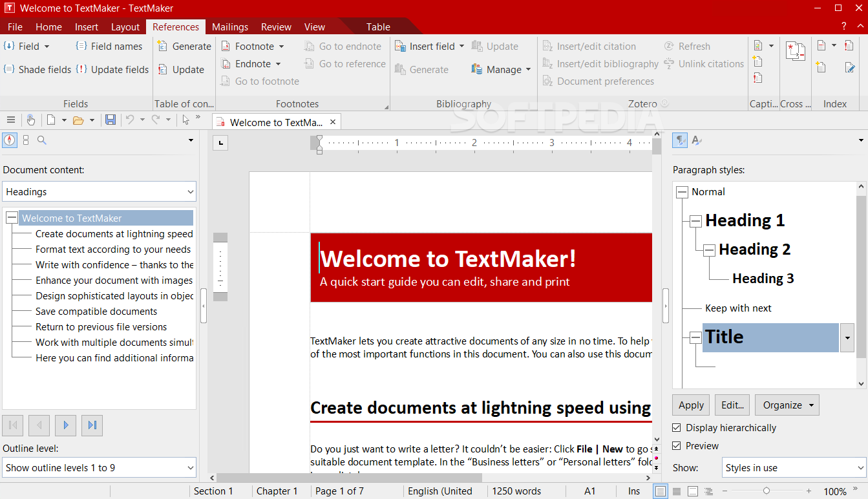The height and width of the screenshot is (499, 868).
Task: Jump to the first heading button
Action: coord(13,425)
